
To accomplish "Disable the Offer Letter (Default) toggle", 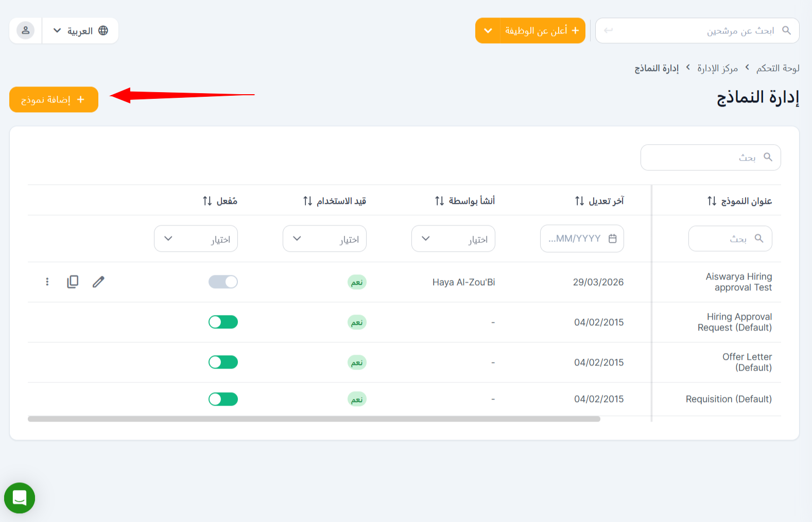I will coord(223,362).
